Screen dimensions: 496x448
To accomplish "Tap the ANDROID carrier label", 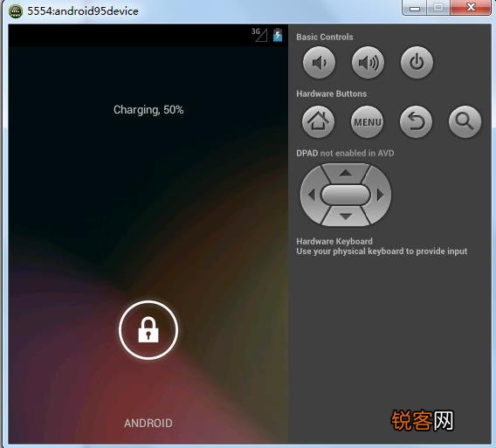I will point(148,423).
